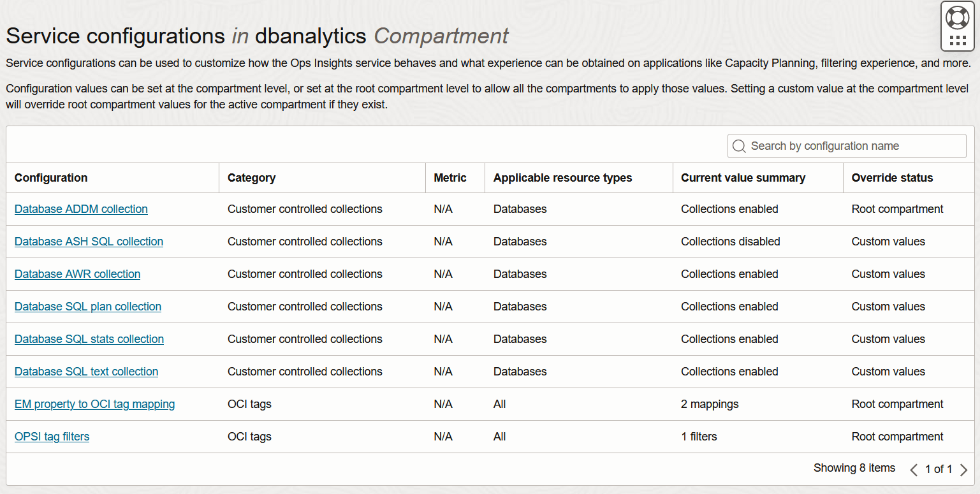Viewport: 980px width, 494px height.
Task: Click the Current value summary column header
Action: [x=743, y=178]
